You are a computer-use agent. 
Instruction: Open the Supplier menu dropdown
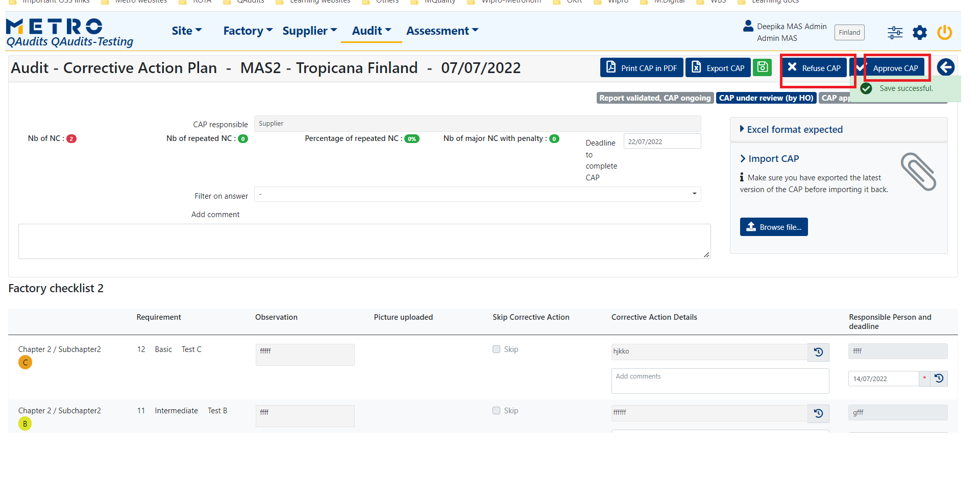(x=310, y=31)
